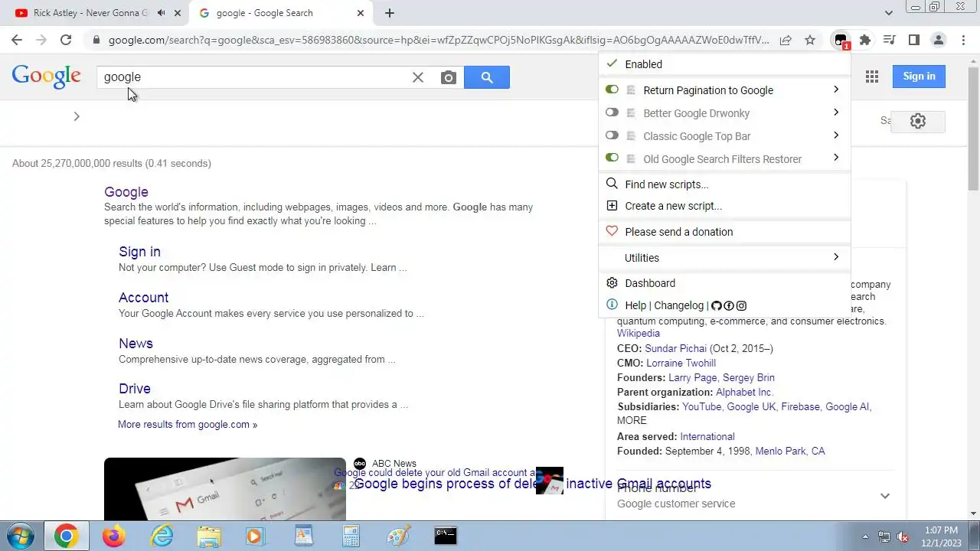Open the Google apps grid
The height and width of the screenshot is (551, 980).
click(872, 76)
